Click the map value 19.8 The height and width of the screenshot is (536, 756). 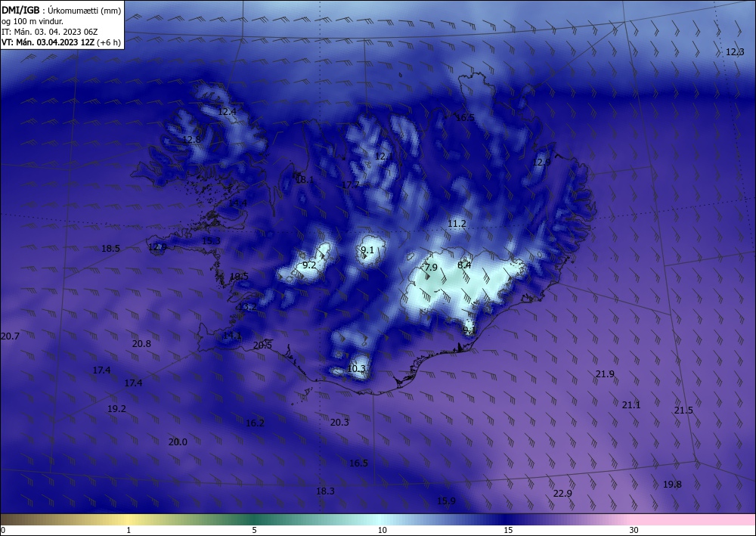tap(672, 485)
